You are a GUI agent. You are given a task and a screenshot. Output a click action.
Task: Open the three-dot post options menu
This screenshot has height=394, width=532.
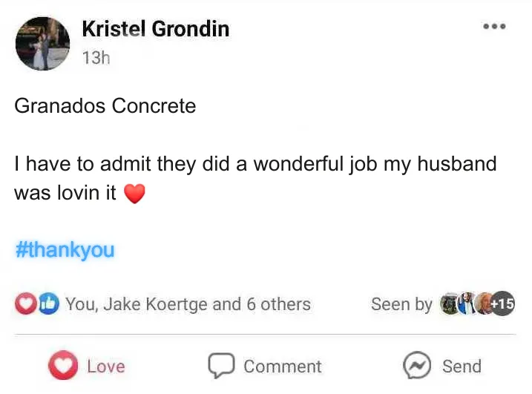tap(494, 26)
